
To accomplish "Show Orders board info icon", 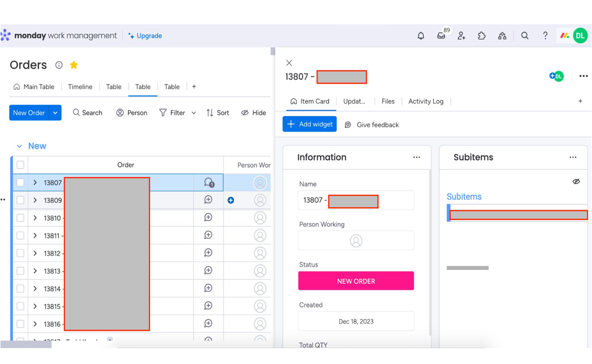I will pos(59,65).
